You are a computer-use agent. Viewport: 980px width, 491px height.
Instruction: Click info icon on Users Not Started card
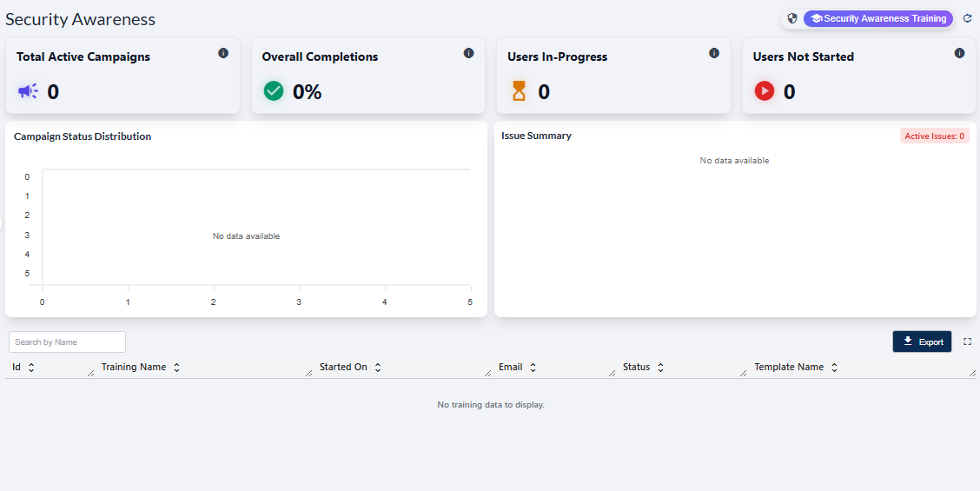pyautogui.click(x=959, y=53)
